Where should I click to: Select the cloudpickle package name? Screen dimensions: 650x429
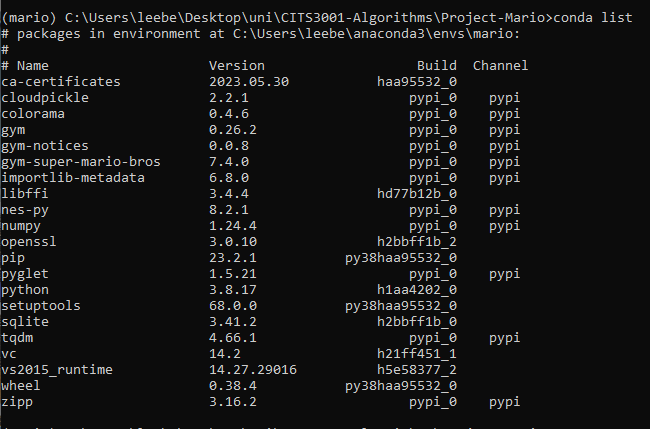[x=45, y=98]
